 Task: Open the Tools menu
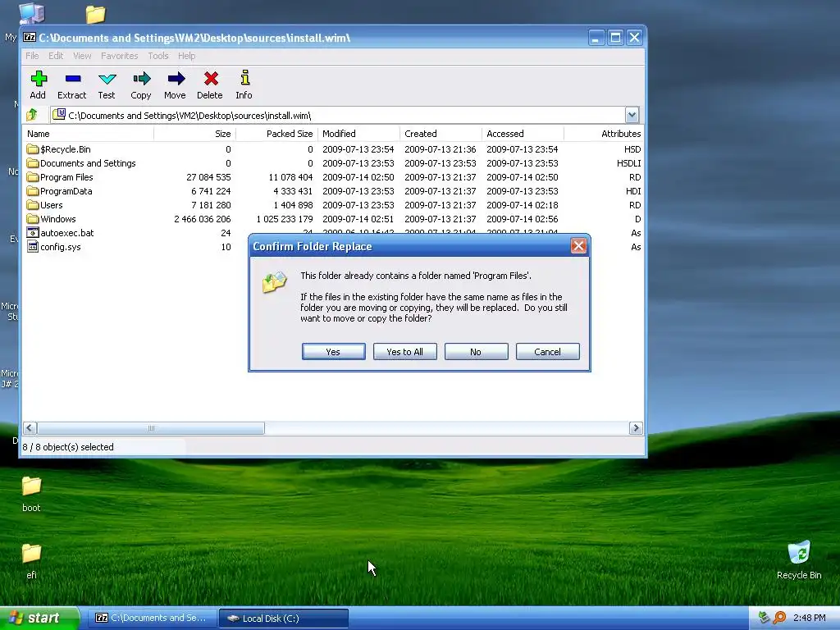[x=158, y=56]
